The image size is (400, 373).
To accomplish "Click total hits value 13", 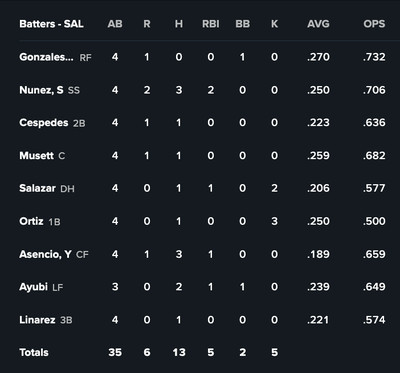I will 179,352.
